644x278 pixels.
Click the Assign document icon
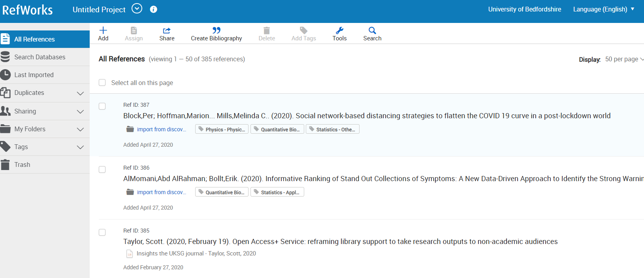(x=134, y=30)
